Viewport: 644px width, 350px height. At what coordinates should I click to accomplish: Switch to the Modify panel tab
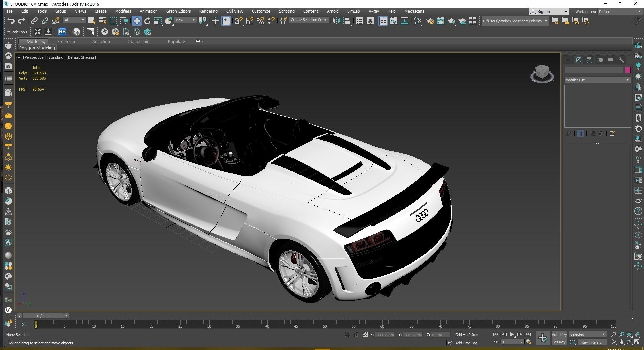pos(579,60)
